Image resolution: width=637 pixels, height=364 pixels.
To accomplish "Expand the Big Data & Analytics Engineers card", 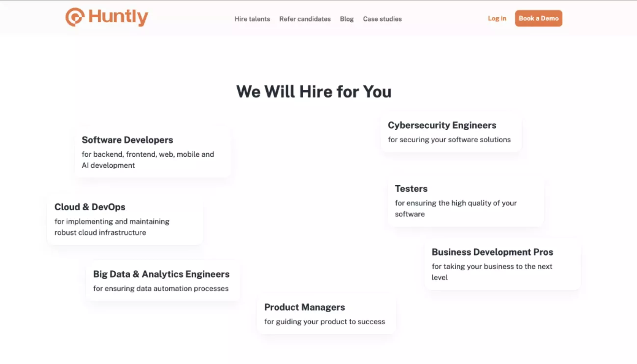I will (161, 280).
